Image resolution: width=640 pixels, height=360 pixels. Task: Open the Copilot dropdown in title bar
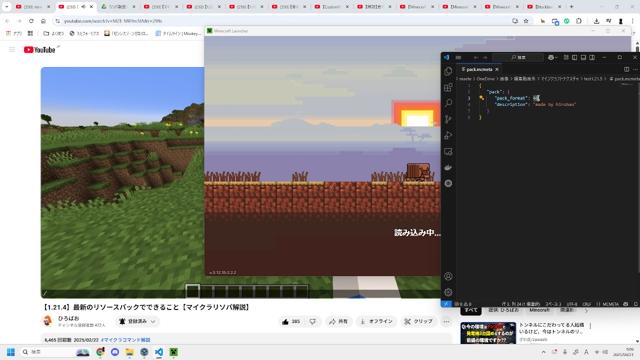552,58
